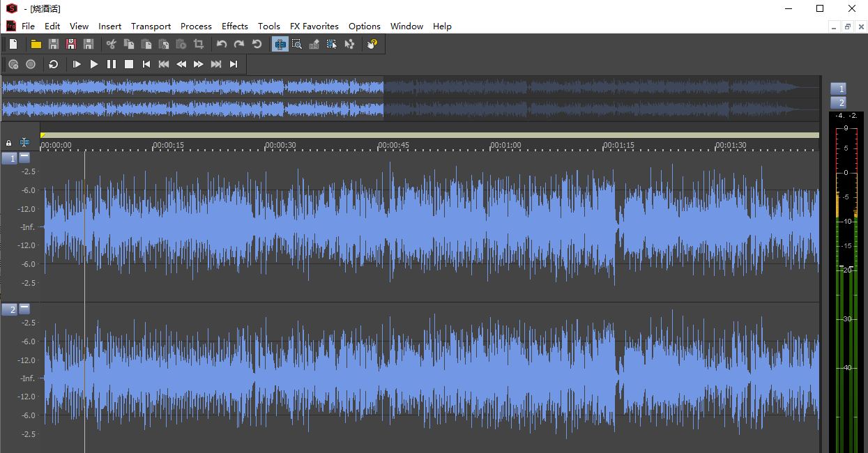Select channel 2 button in waveform
The height and width of the screenshot is (453, 868).
(x=9, y=309)
